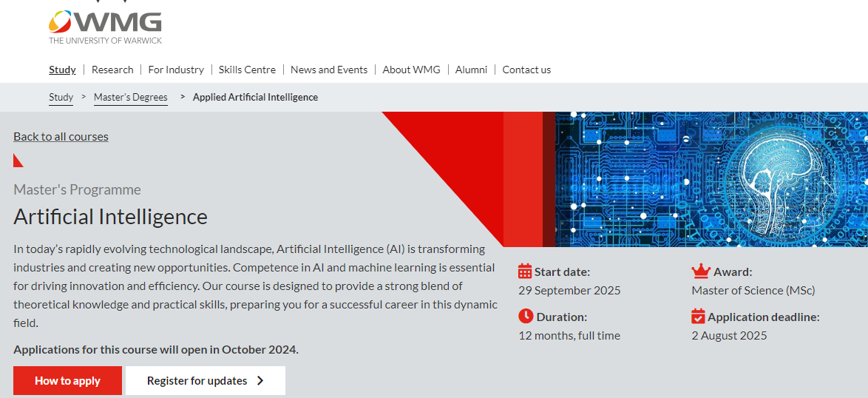
Task: Open the Research navigation item
Action: tap(112, 70)
